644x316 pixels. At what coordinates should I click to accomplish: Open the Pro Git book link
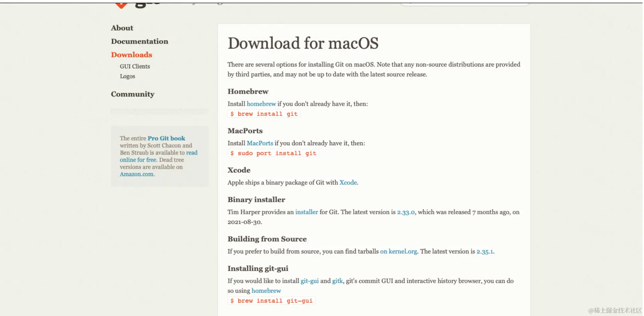click(x=166, y=138)
